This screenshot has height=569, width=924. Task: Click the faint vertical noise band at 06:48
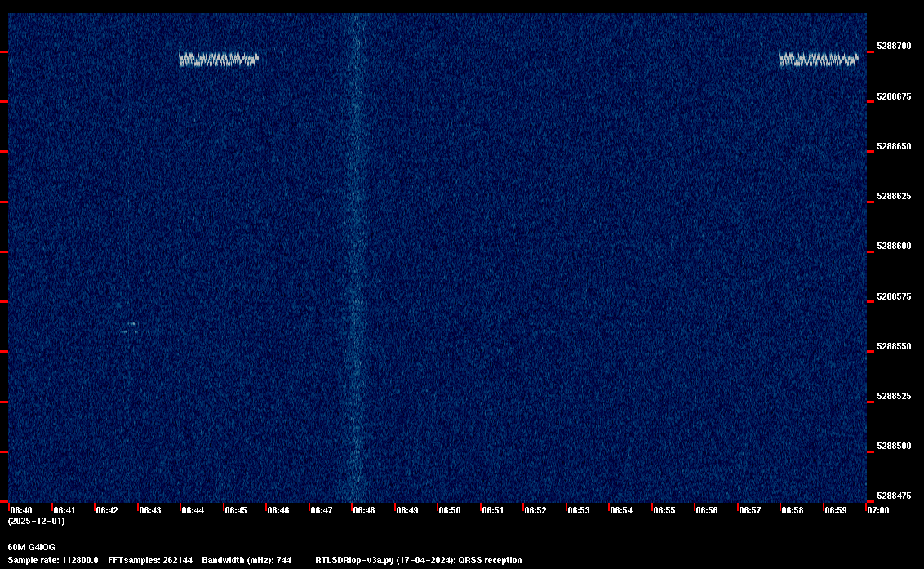click(x=357, y=258)
